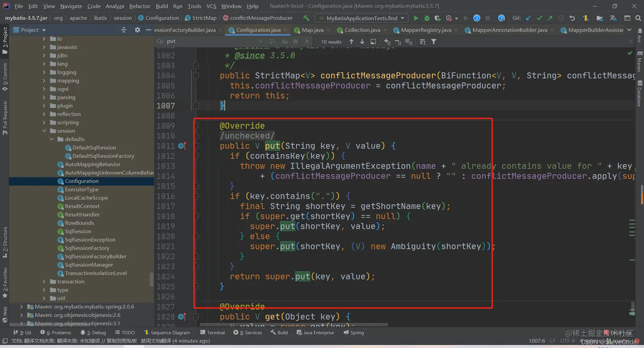This screenshot has height=348, width=644.
Task: Open the Navigate menu
Action: [71, 6]
